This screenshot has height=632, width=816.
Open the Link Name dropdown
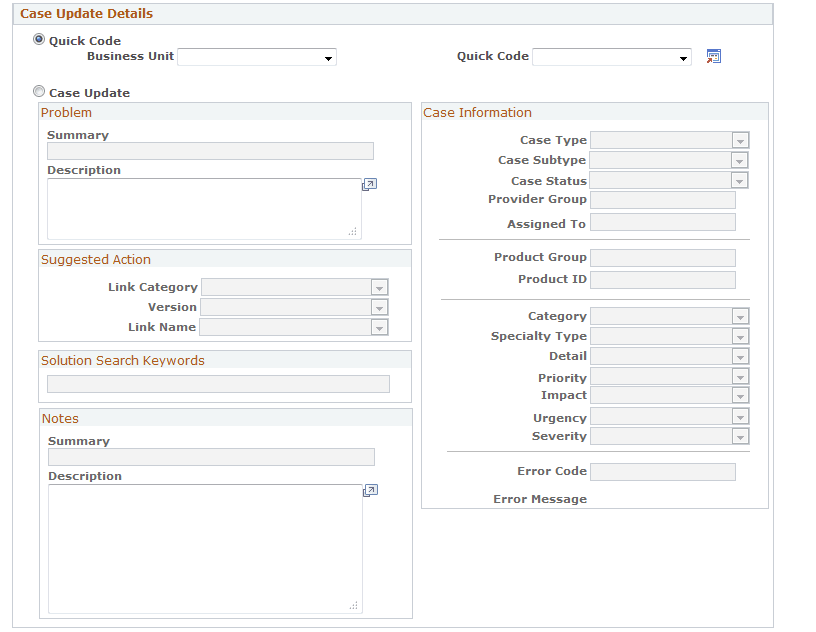click(x=379, y=327)
